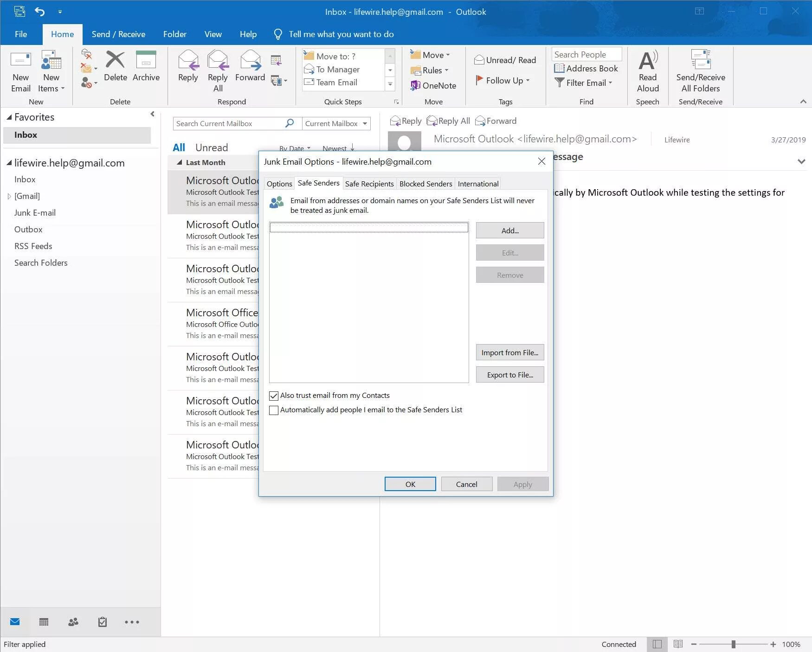
Task: Open New Items in the ribbon
Action: click(51, 71)
